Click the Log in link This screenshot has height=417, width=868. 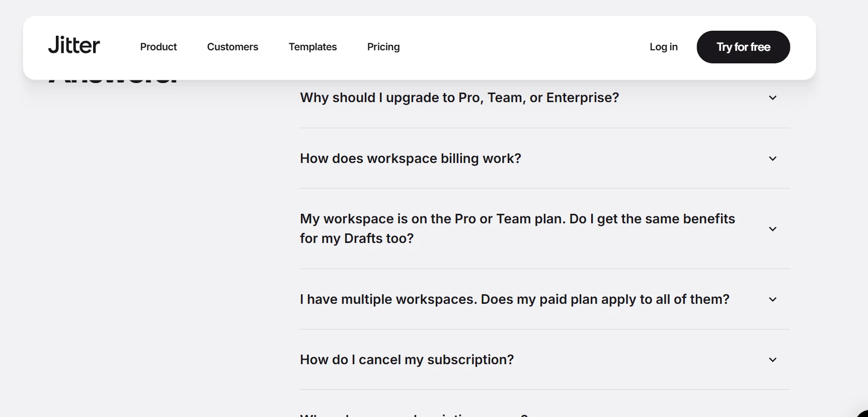point(663,47)
